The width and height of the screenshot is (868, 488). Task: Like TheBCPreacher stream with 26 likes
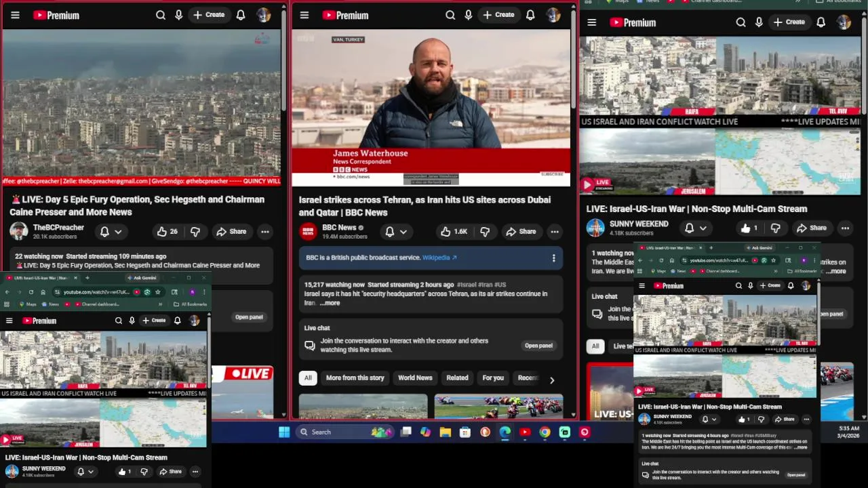[167, 231]
